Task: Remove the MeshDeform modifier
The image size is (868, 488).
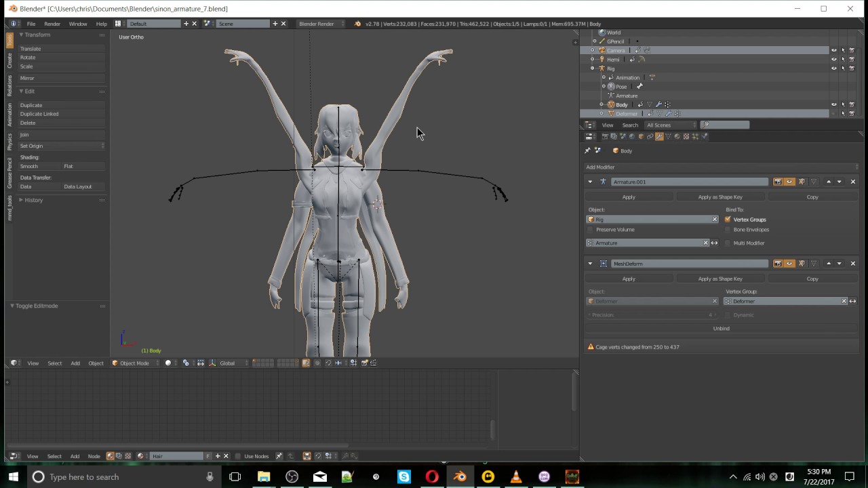Action: tap(853, 264)
